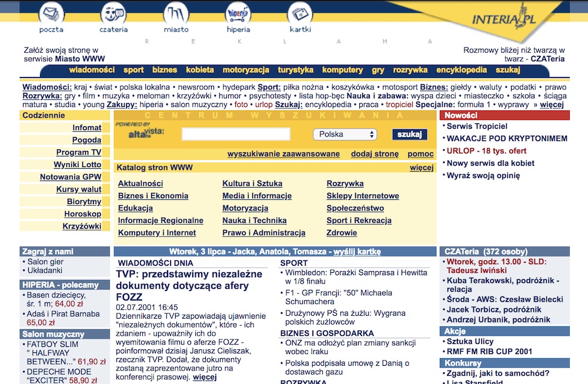The image size is (588, 384).
Task: Open the Sztuka Ulicy link
Action: pyautogui.click(x=470, y=341)
